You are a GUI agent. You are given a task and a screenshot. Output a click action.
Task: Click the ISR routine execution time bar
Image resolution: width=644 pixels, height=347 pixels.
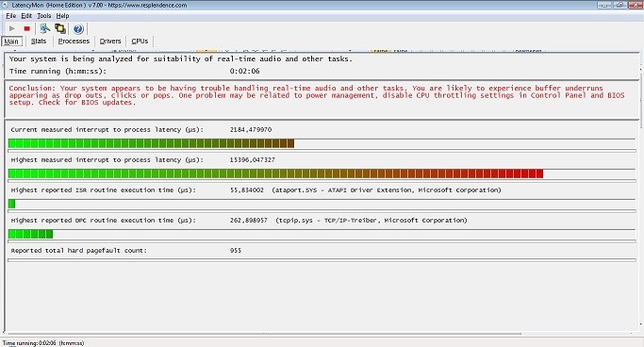pyautogui.click(x=322, y=204)
